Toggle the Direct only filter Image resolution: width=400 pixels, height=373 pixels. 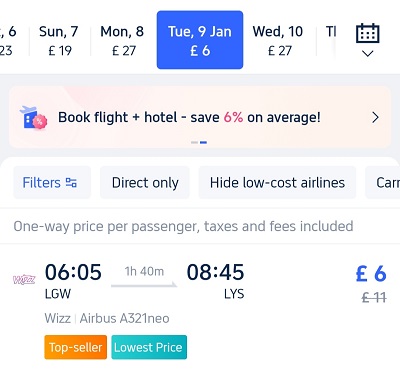tap(145, 183)
